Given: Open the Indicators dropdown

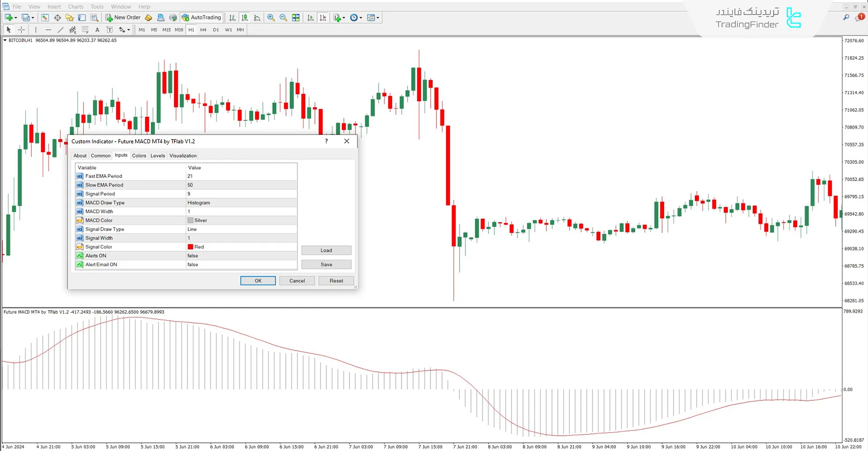Looking at the screenshot, I should coord(339,17).
